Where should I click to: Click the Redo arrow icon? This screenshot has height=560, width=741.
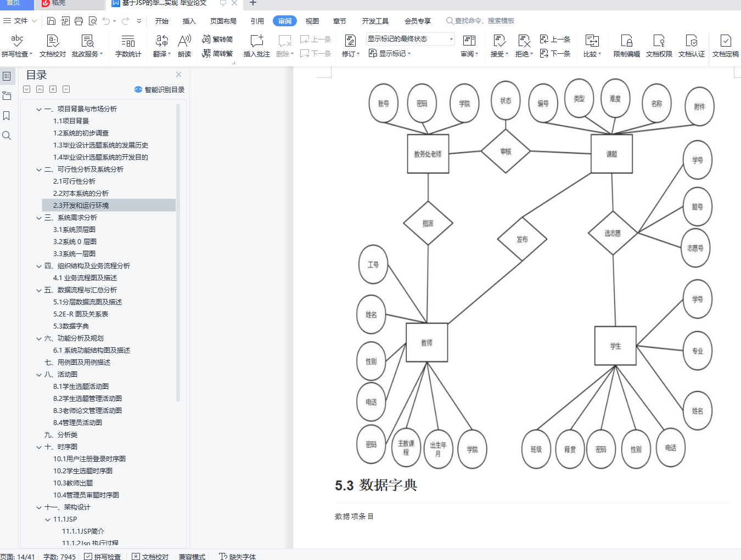(125, 21)
